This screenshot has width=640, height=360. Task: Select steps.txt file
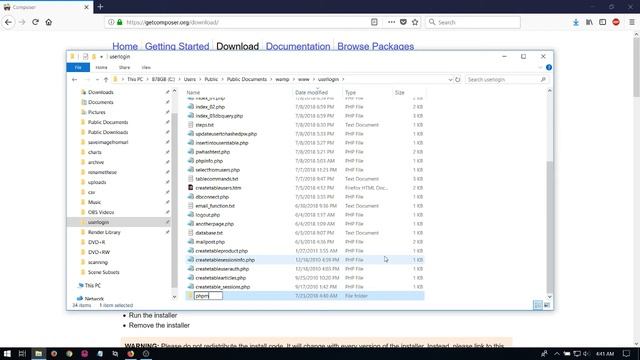pyautogui.click(x=204, y=125)
